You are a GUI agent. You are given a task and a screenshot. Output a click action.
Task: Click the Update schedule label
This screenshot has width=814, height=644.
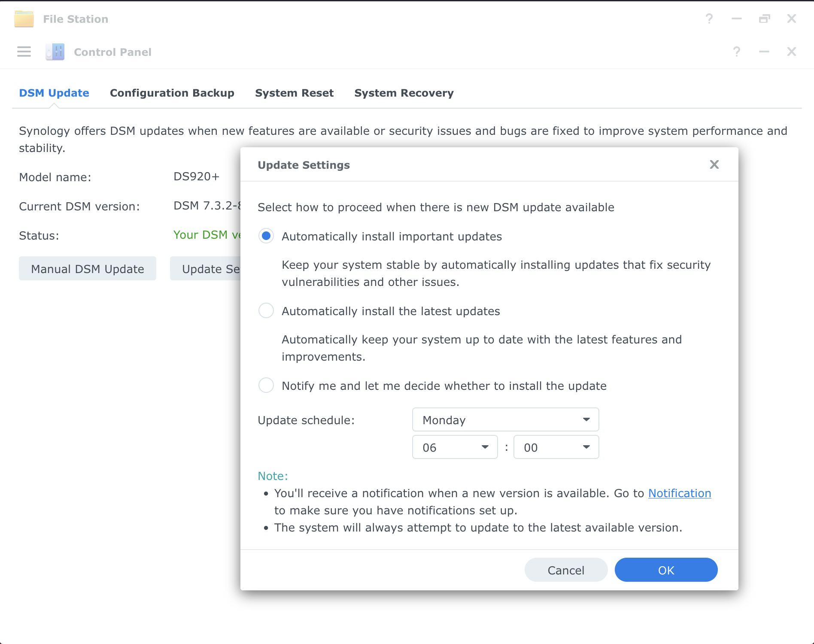pyautogui.click(x=306, y=420)
